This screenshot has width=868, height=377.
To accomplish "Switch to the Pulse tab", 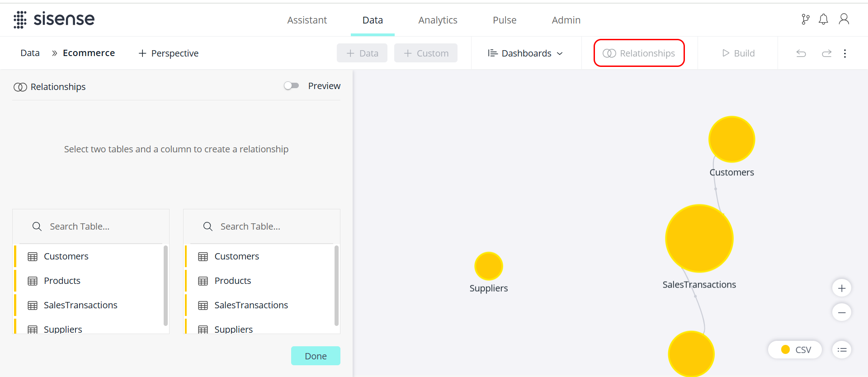I will [505, 20].
